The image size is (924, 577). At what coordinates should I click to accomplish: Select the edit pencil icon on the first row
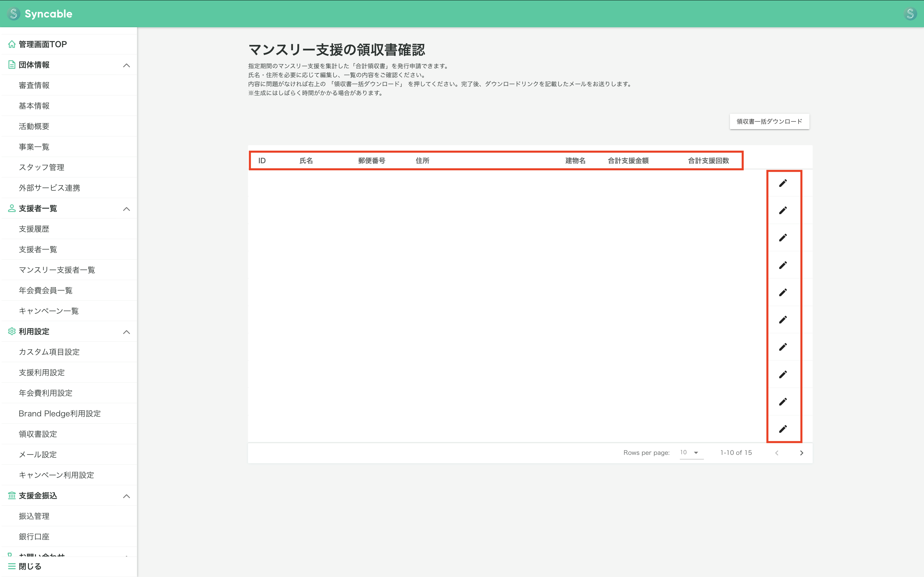783,183
